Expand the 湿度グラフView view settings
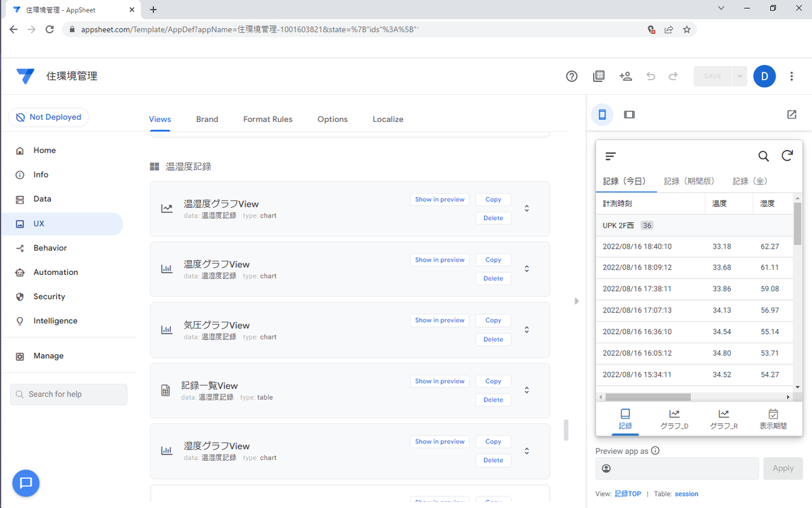Viewport: 812px width, 508px height. click(x=526, y=451)
